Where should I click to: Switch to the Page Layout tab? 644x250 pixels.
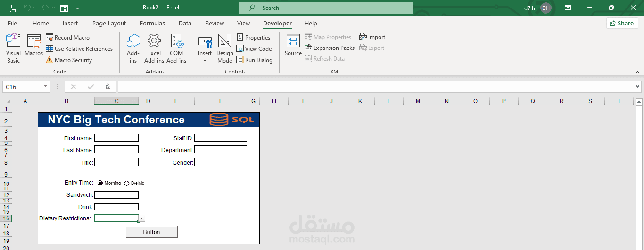[109, 23]
